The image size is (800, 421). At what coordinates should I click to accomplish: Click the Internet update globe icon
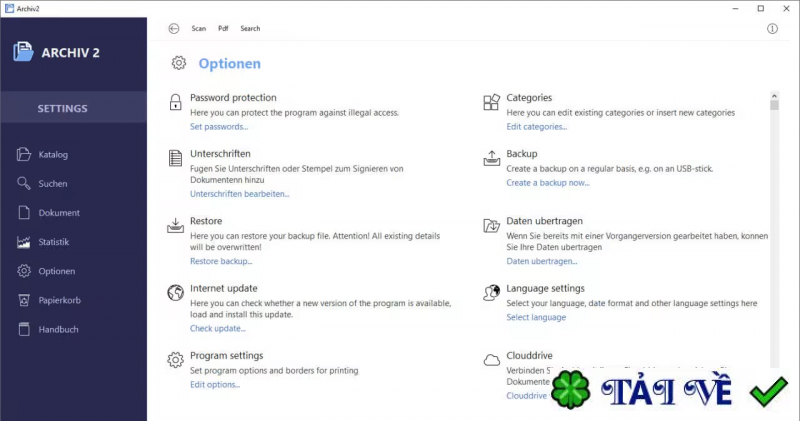coord(174,293)
